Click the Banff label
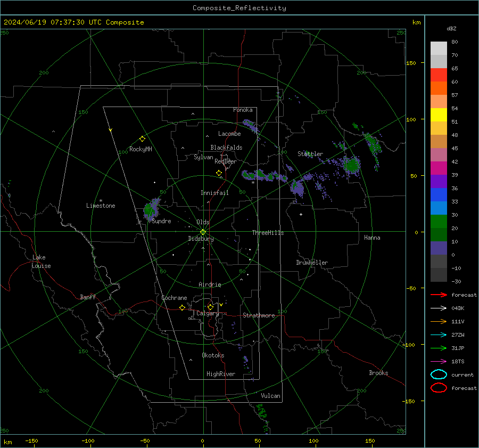The height and width of the screenshot is (448, 479). click(x=88, y=297)
